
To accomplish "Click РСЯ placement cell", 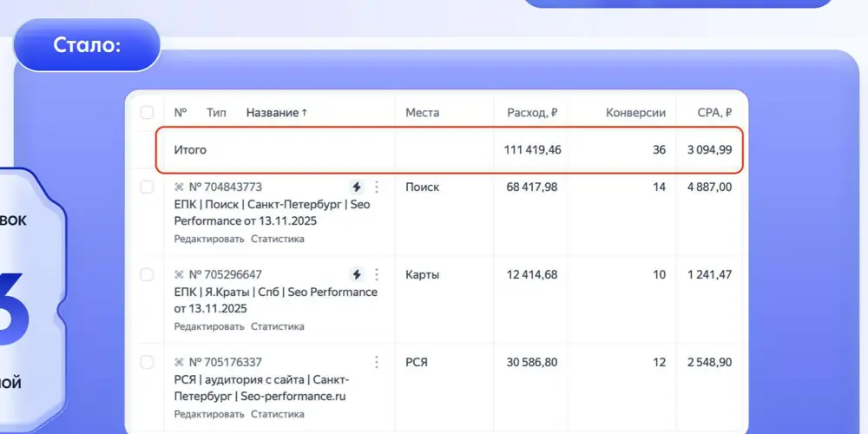I will 417,363.
